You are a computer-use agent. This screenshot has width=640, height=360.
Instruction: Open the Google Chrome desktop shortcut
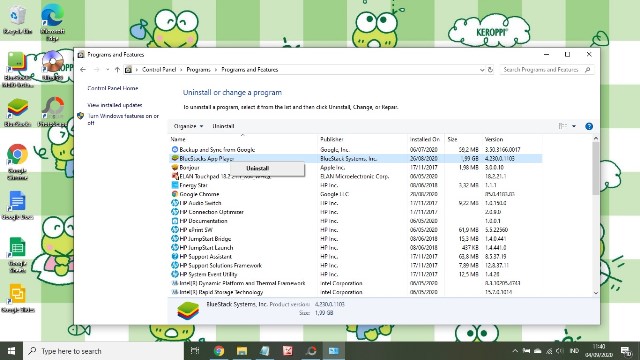point(17,162)
